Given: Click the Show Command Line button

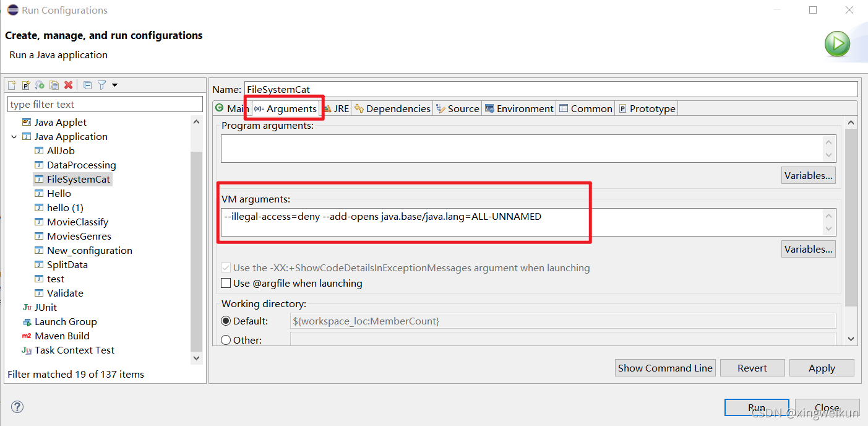Looking at the screenshot, I should coord(665,368).
